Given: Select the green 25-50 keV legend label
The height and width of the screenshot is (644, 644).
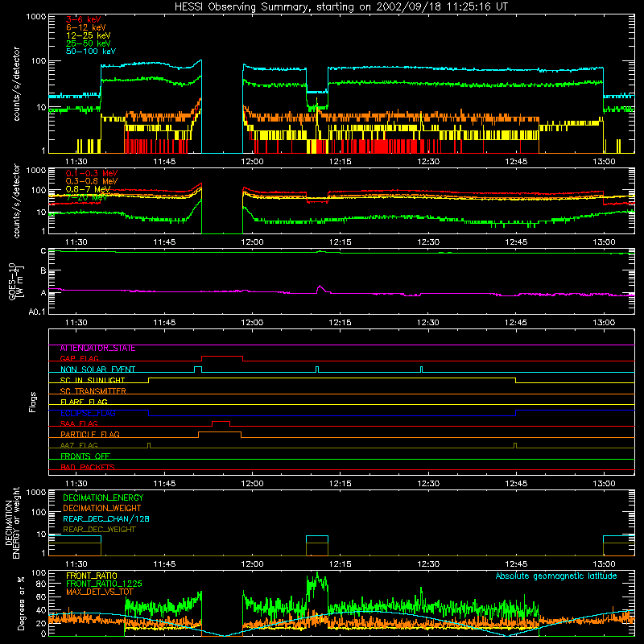Looking at the screenshot, I should pos(88,43).
